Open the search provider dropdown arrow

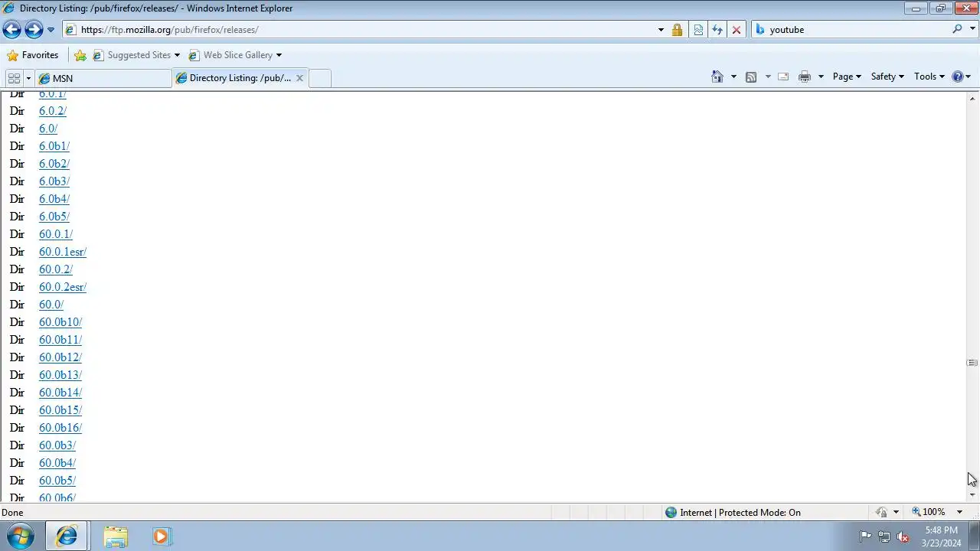[971, 30]
